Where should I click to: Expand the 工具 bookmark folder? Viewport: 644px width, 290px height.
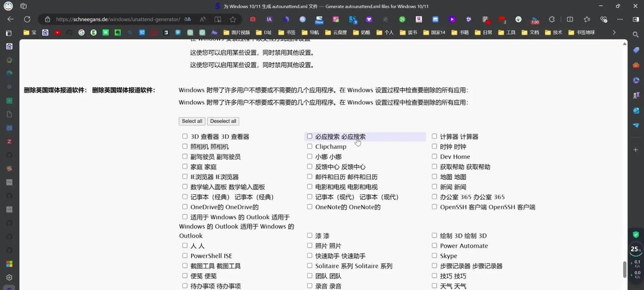coord(507,33)
